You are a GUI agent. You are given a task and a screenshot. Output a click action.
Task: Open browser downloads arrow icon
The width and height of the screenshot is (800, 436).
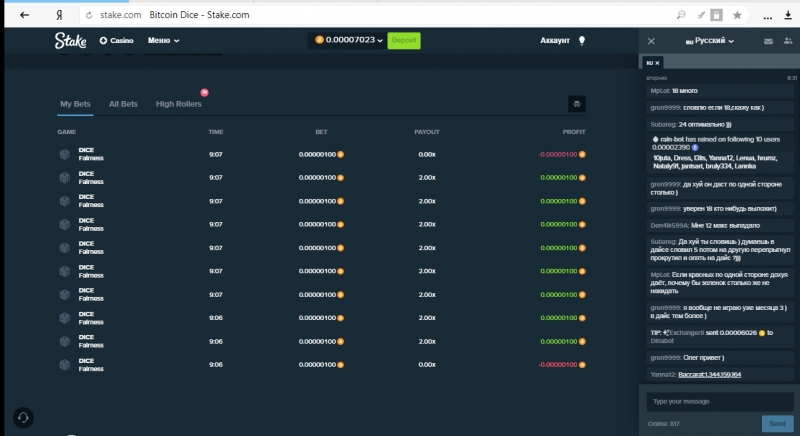[788, 15]
